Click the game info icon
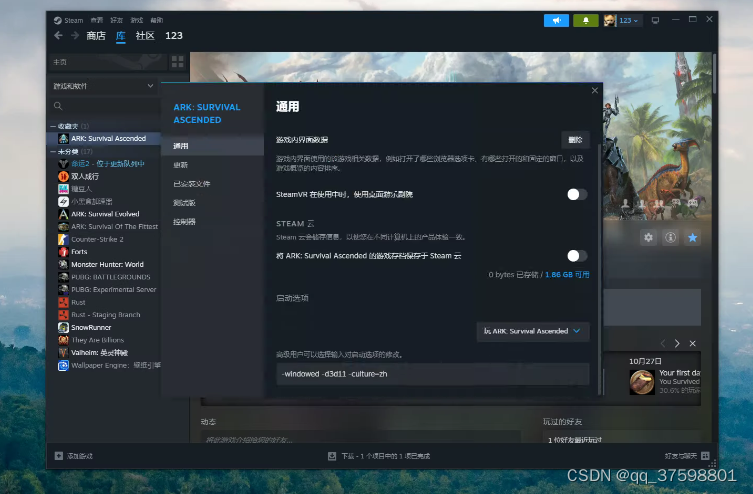 tap(670, 237)
